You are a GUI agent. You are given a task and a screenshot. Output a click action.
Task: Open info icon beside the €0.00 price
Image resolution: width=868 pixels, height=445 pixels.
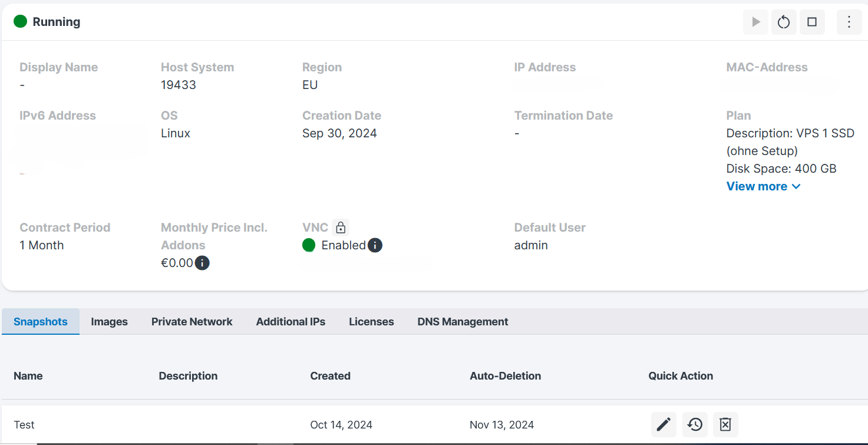coord(202,263)
